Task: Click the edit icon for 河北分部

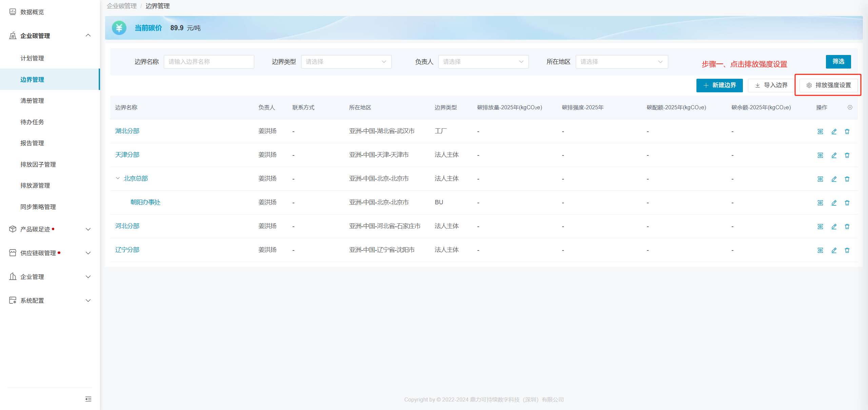Action: (x=834, y=226)
